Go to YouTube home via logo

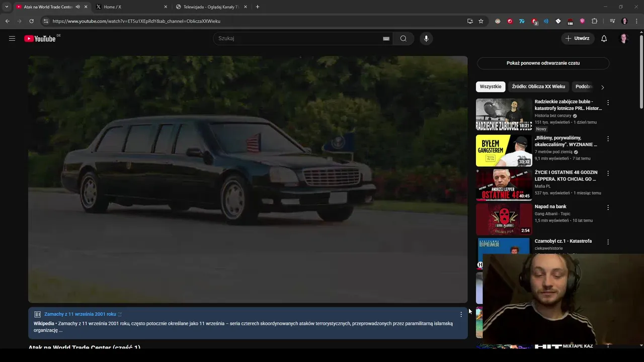40,39
